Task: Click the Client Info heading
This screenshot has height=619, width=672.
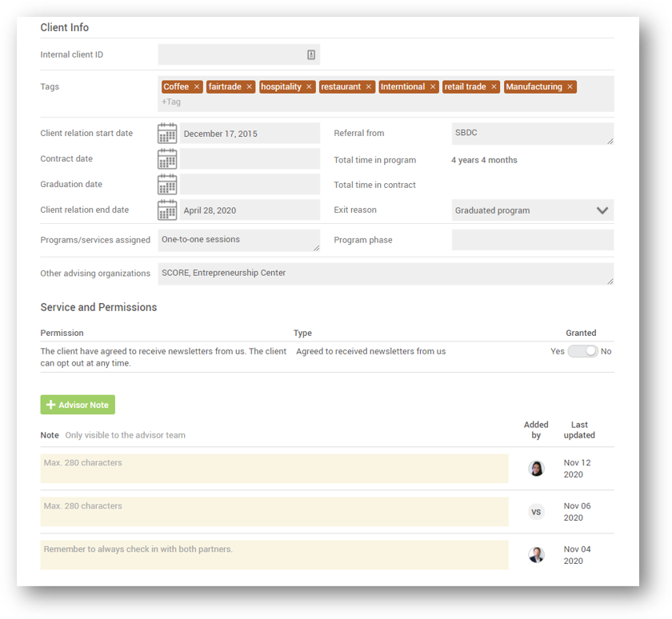Action: [x=65, y=27]
